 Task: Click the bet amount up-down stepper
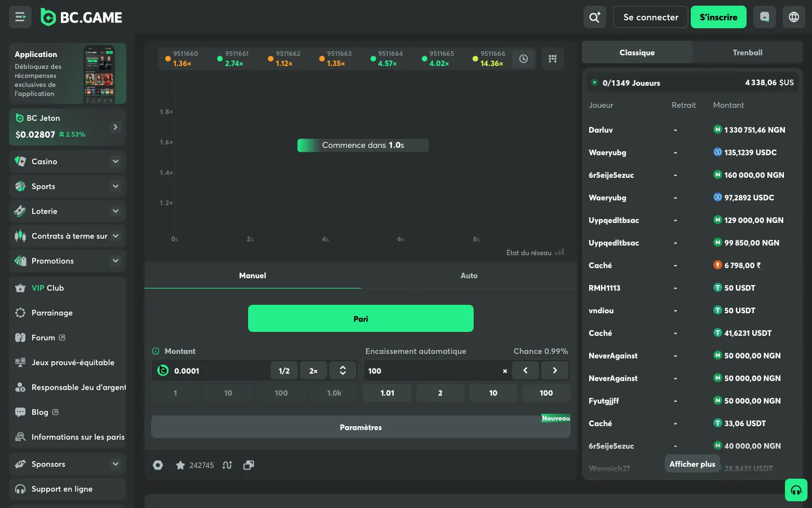(343, 370)
